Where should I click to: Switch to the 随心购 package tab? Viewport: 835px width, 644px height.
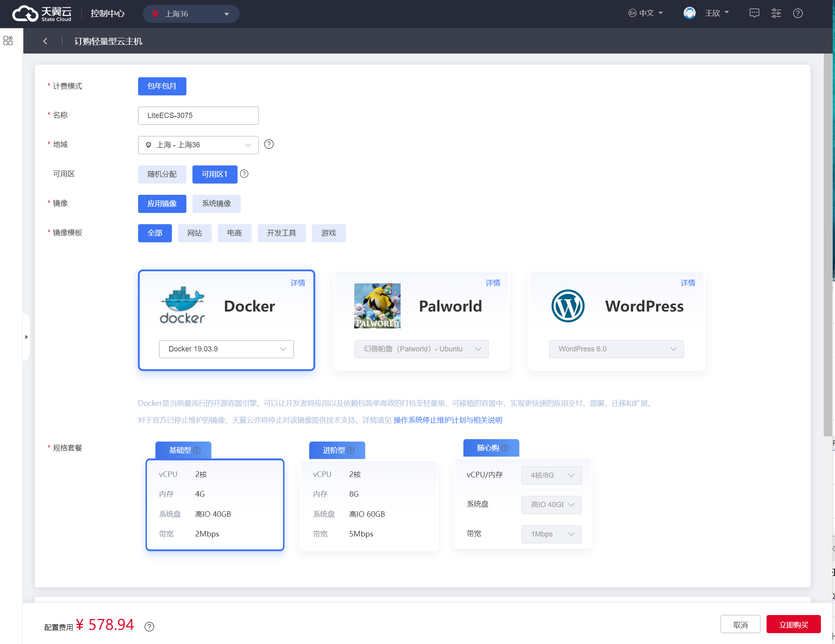491,448
